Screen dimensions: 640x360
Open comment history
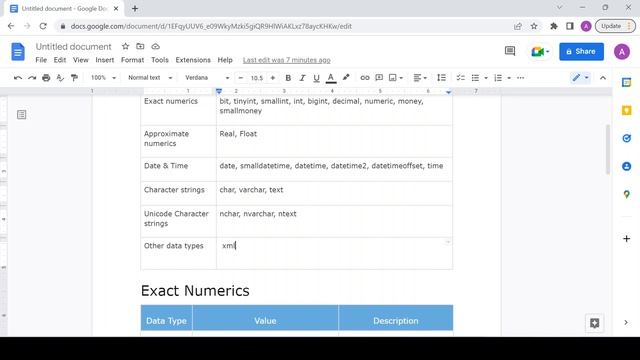pos(510,51)
